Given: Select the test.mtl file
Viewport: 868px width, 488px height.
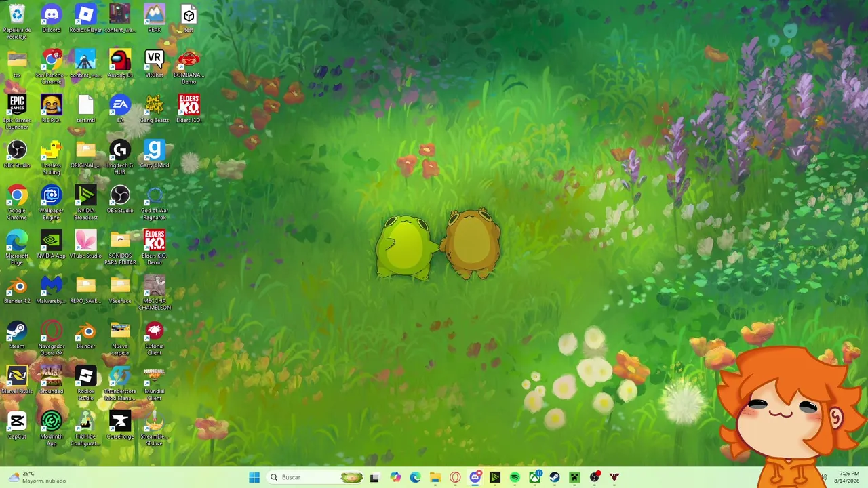Looking at the screenshot, I should coord(85,108).
